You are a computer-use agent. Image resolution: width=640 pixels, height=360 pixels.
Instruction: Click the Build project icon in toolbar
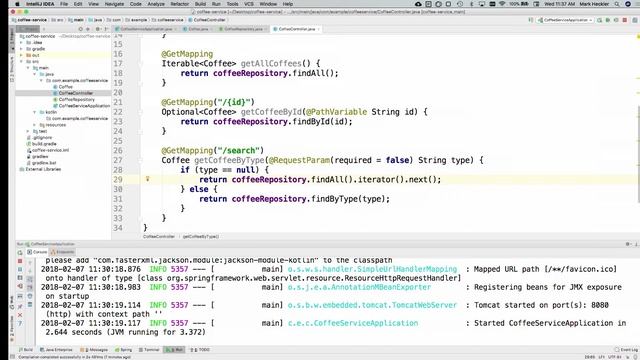point(531,20)
